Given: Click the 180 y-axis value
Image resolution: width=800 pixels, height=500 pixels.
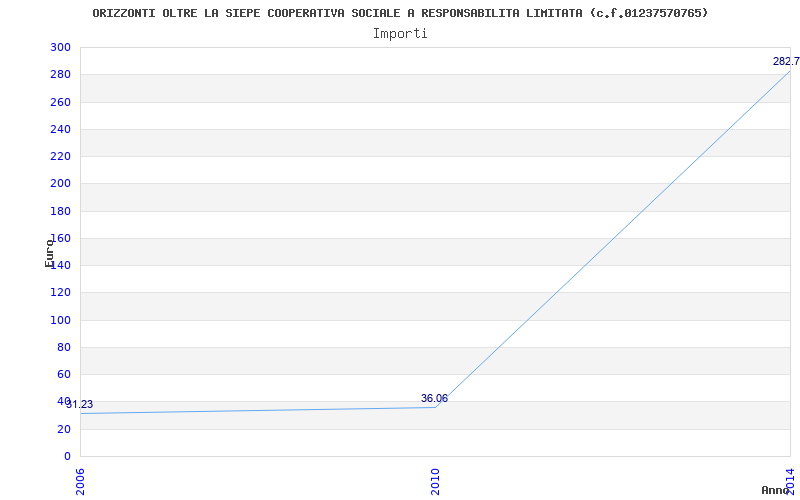Looking at the screenshot, I should [60, 211].
